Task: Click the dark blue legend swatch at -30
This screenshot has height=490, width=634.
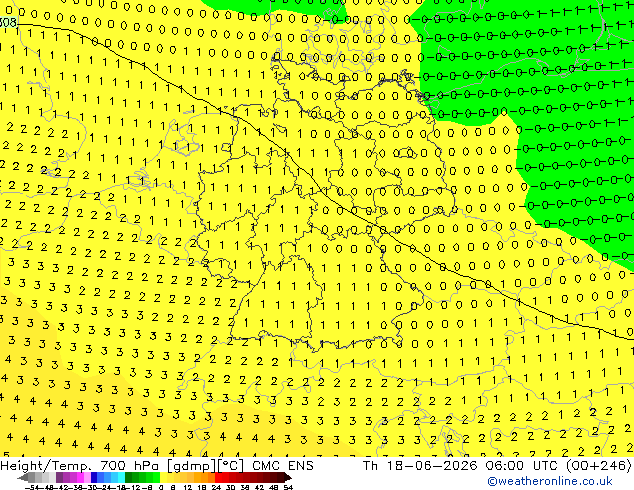Action: pyautogui.click(x=94, y=477)
